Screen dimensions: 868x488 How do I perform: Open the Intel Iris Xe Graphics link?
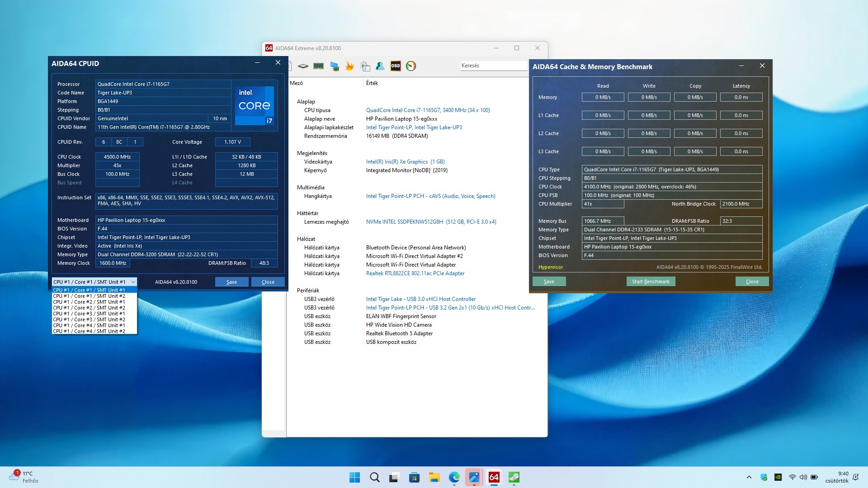point(405,162)
